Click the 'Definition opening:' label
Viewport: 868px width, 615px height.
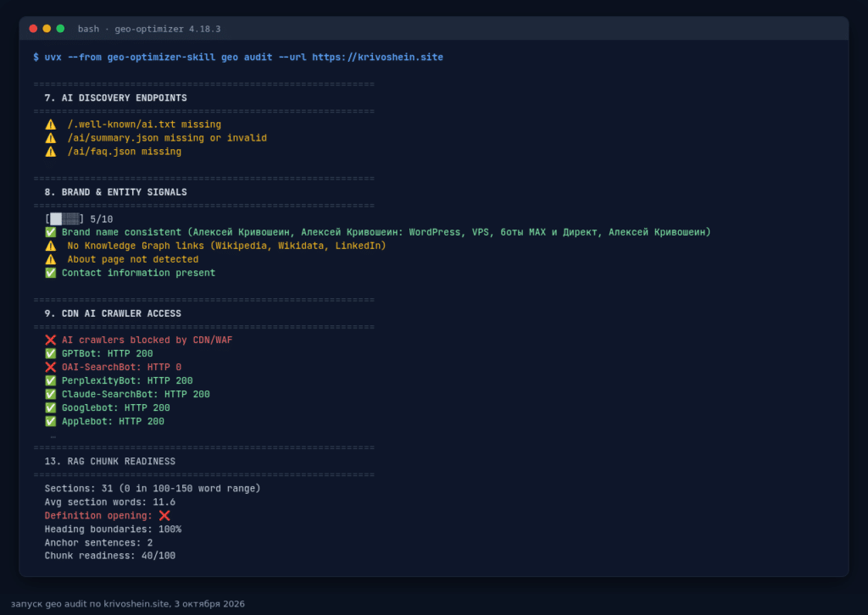[98, 515]
